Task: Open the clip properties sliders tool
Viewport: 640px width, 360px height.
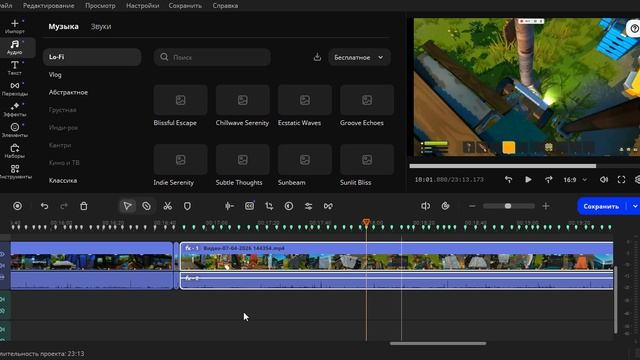Action: click(x=308, y=206)
